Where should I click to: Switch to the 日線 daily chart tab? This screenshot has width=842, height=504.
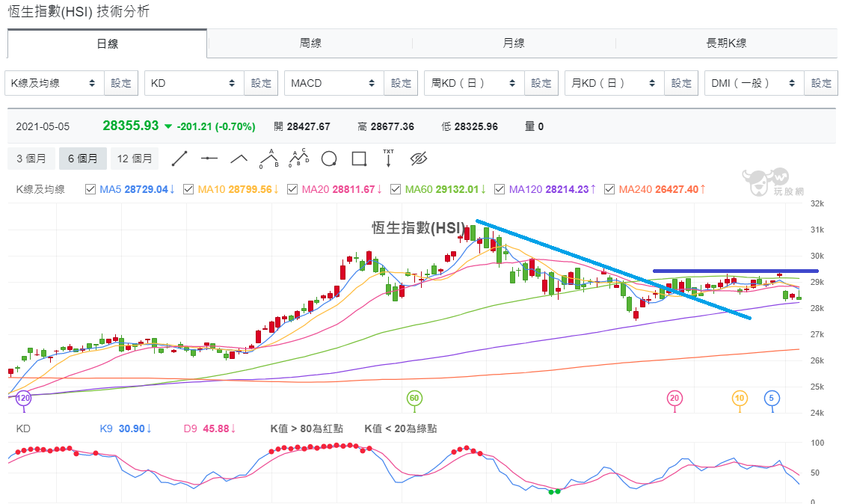107,44
